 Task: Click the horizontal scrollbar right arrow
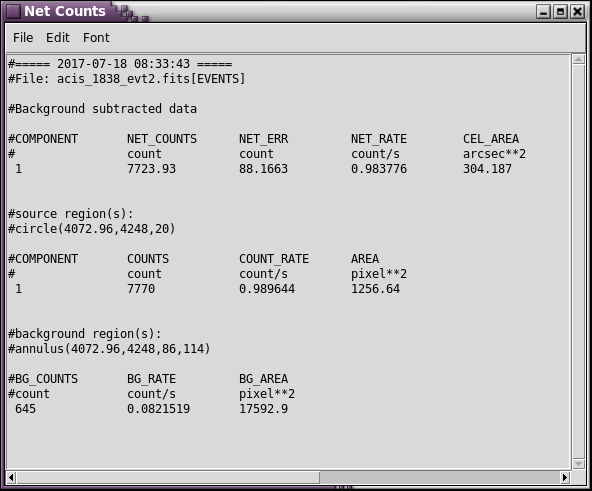click(x=565, y=477)
